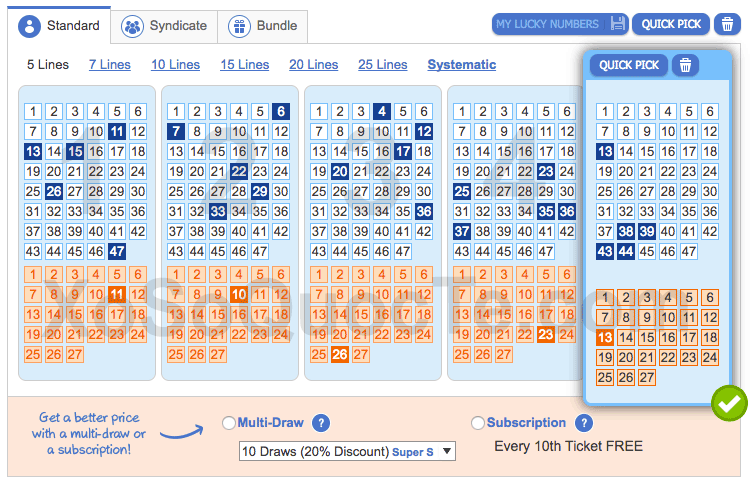Choose the 7 Lines option
This screenshot has width=753, height=486.
(110, 65)
